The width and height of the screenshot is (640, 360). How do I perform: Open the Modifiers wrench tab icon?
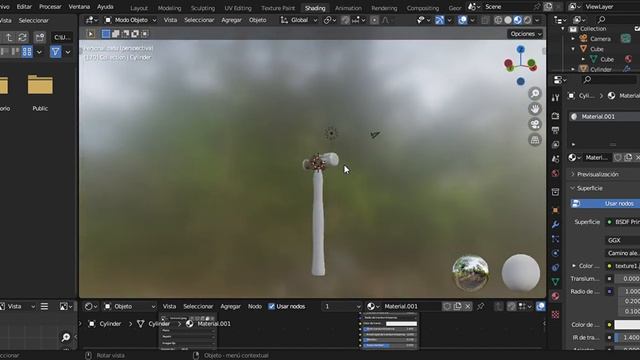pos(555,224)
